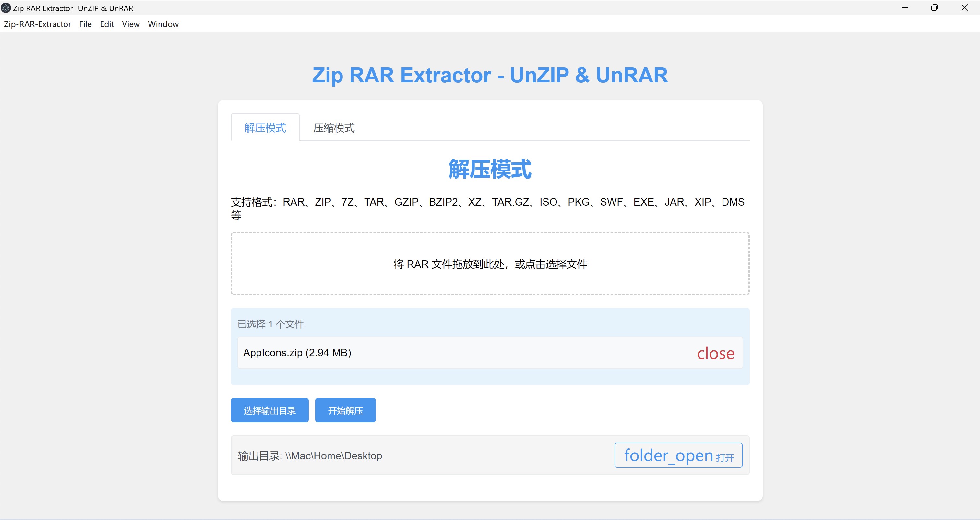Screen dimensions: 980x520
Task: Switch to the 压缩模式 tab
Action: pos(334,127)
